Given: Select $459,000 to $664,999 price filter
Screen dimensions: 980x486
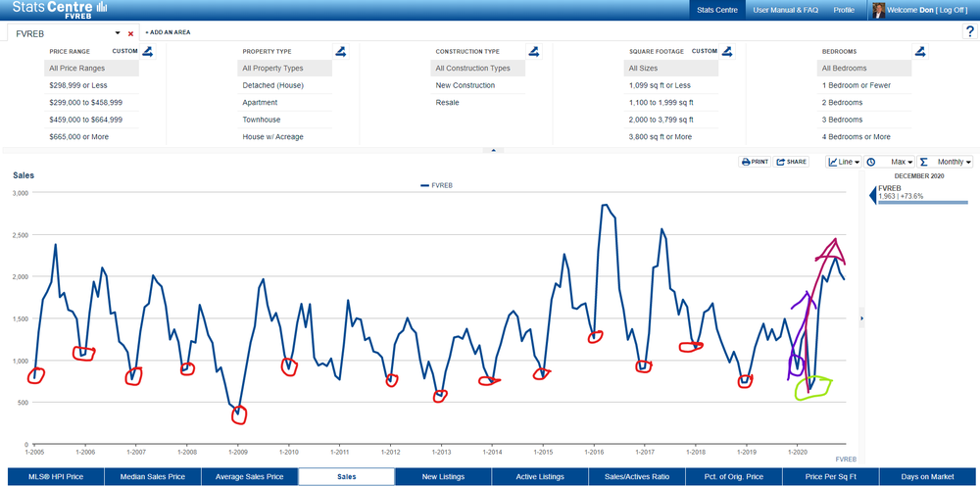Looking at the screenshot, I should (x=91, y=120).
